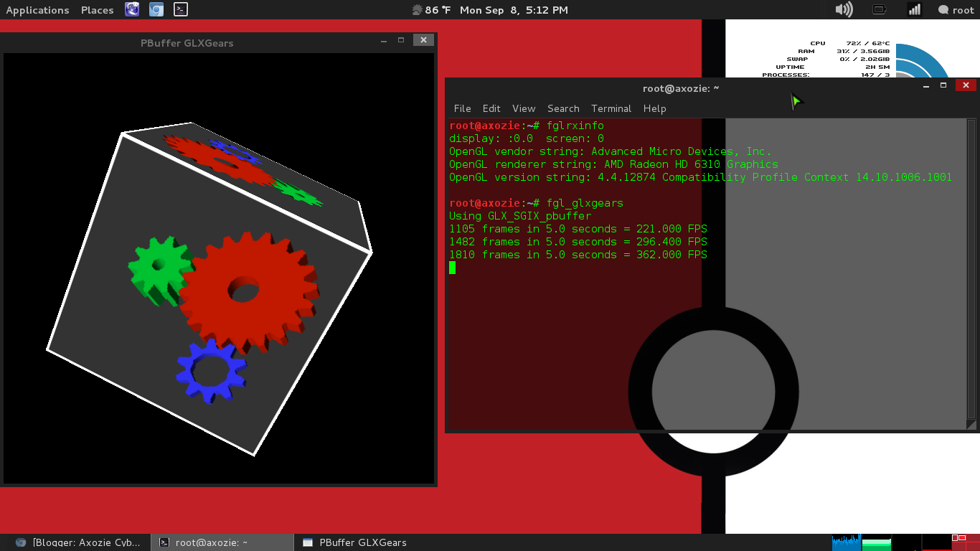The width and height of the screenshot is (980, 551).
Task: Open the Applications menu
Action: (37, 9)
